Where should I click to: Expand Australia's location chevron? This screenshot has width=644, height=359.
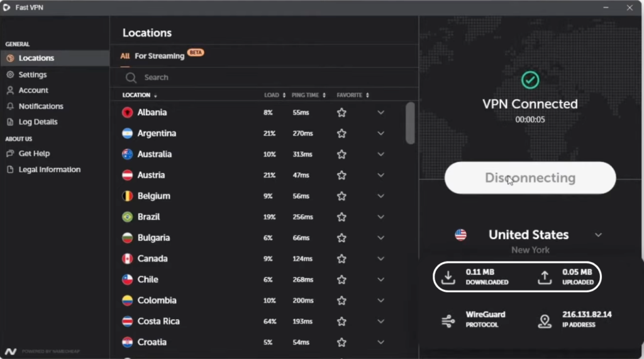pyautogui.click(x=380, y=154)
